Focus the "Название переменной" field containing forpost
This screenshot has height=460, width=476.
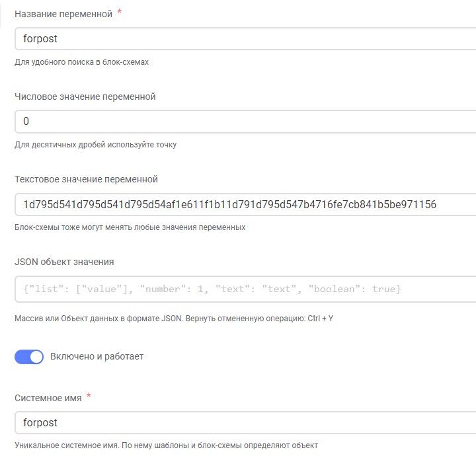coord(245,38)
